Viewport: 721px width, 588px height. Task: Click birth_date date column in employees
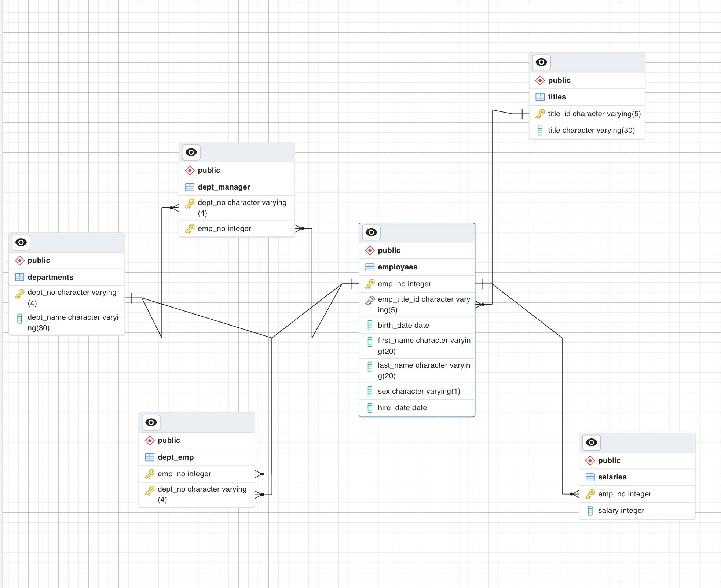[x=403, y=325]
